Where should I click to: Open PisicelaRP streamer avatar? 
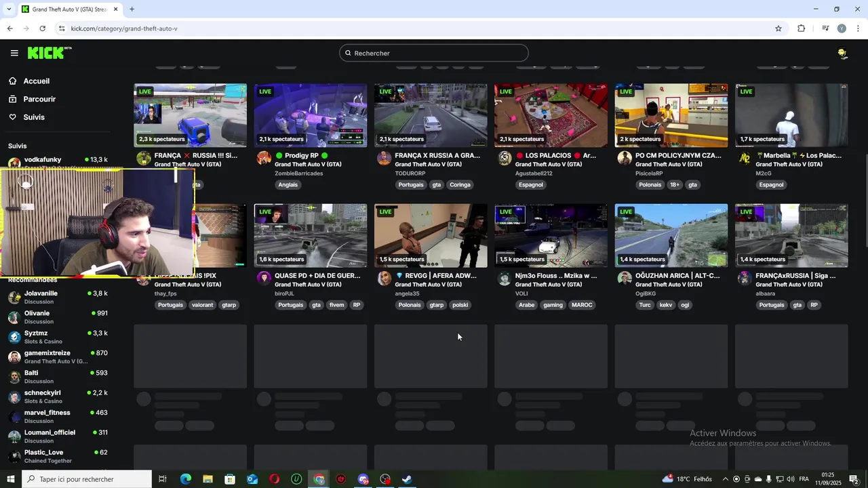625,158
